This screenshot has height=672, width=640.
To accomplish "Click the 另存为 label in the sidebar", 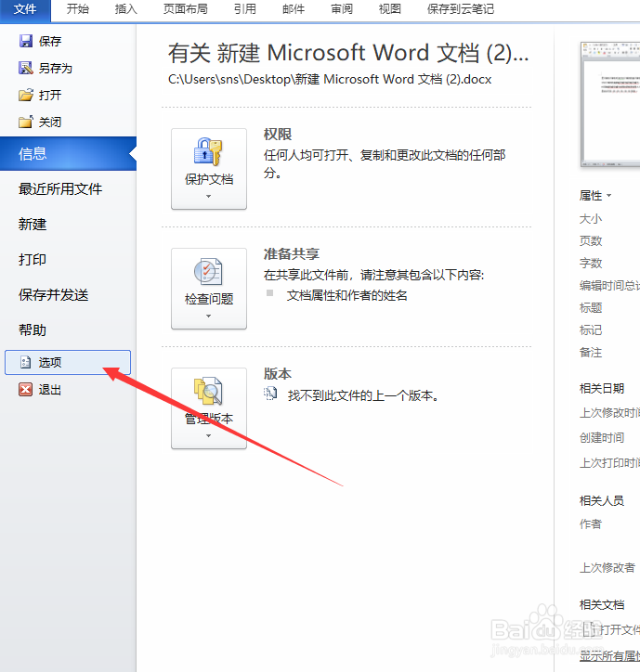I will (56, 68).
